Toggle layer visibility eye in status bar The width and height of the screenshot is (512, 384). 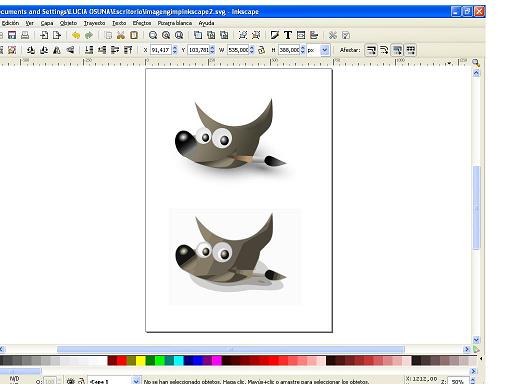[x=71, y=381]
